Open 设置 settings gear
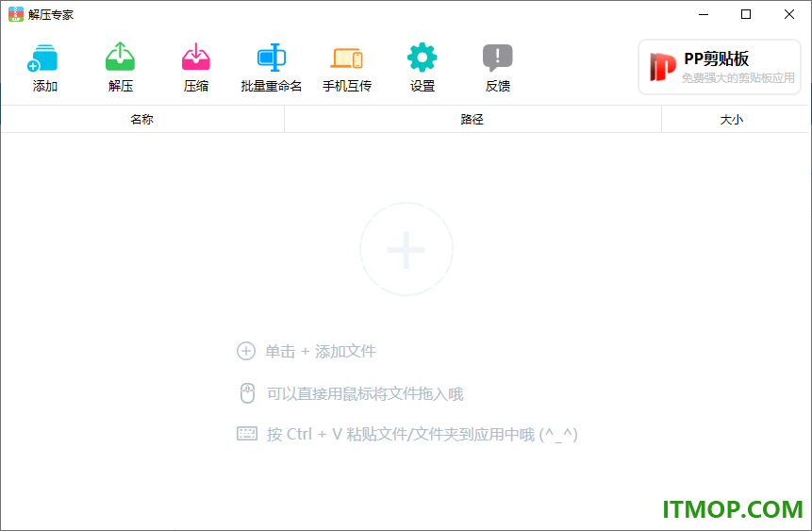812x531 pixels. coord(423,67)
